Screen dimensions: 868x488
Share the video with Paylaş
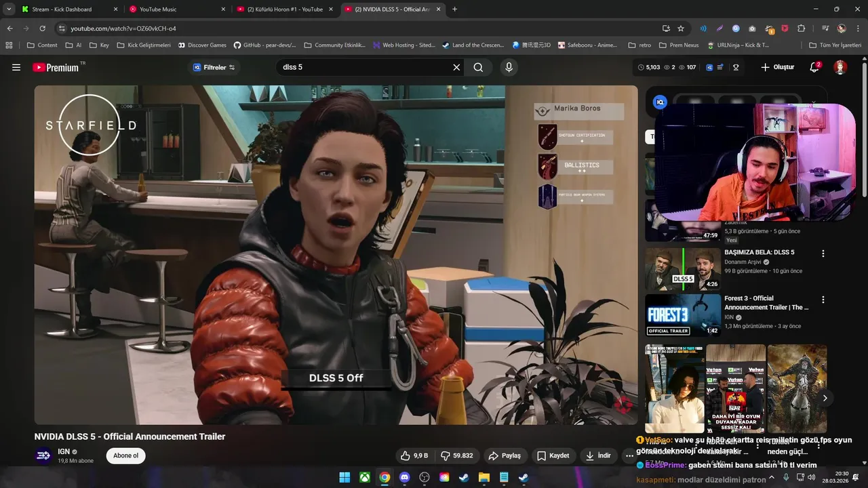[505, 455]
